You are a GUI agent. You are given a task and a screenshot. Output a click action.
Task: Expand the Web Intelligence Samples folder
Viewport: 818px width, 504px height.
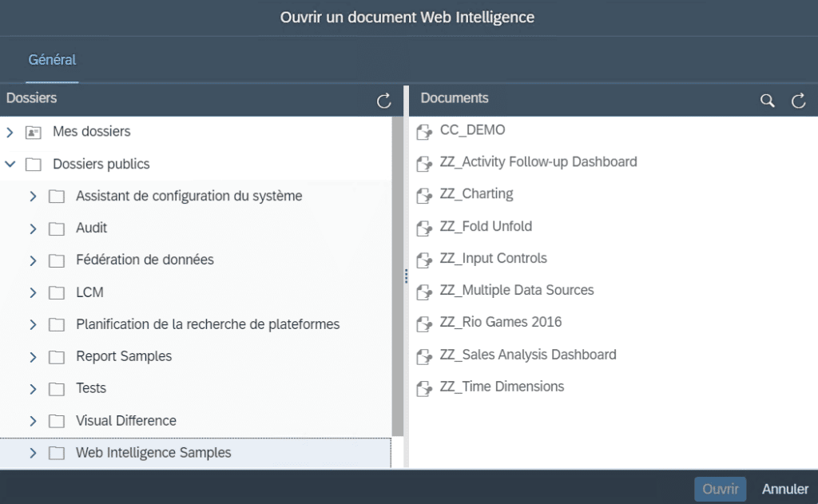[33, 453]
